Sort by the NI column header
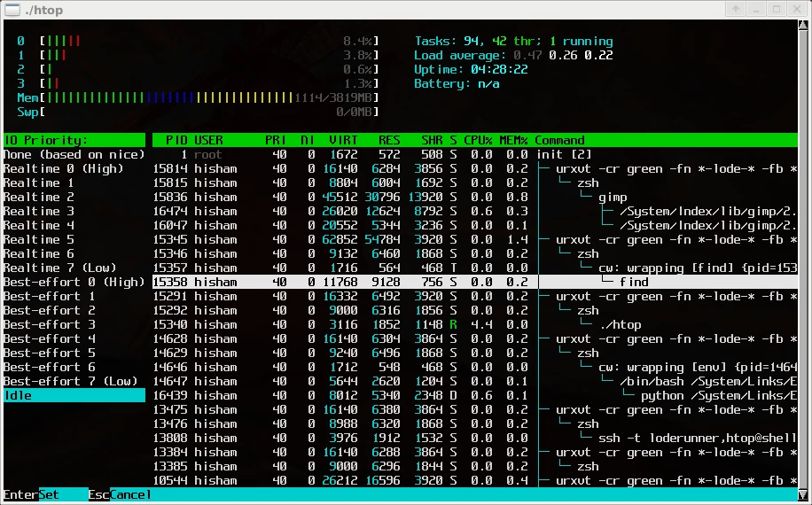Image resolution: width=812 pixels, height=505 pixels. (x=308, y=140)
